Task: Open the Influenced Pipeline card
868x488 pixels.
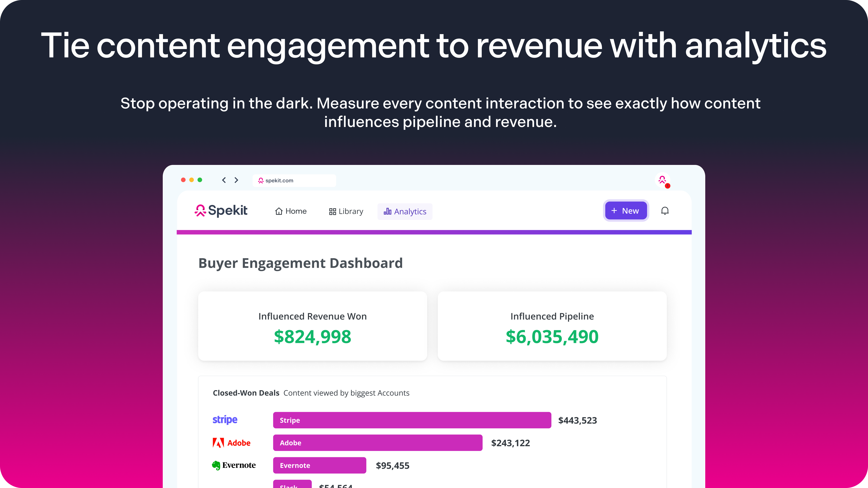Action: click(552, 326)
